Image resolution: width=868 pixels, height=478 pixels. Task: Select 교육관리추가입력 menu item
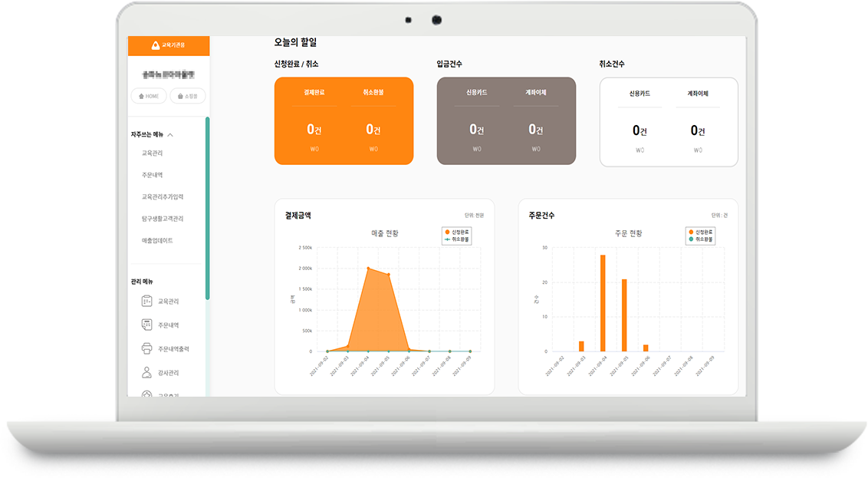tap(162, 197)
